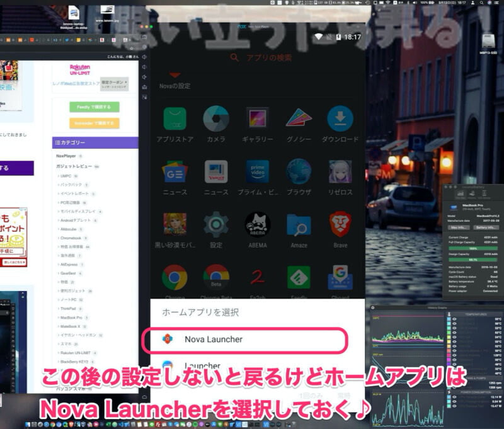The height and width of the screenshot is (429, 504).
Task: Open the NoxPlayer category link
Action: (x=66, y=156)
